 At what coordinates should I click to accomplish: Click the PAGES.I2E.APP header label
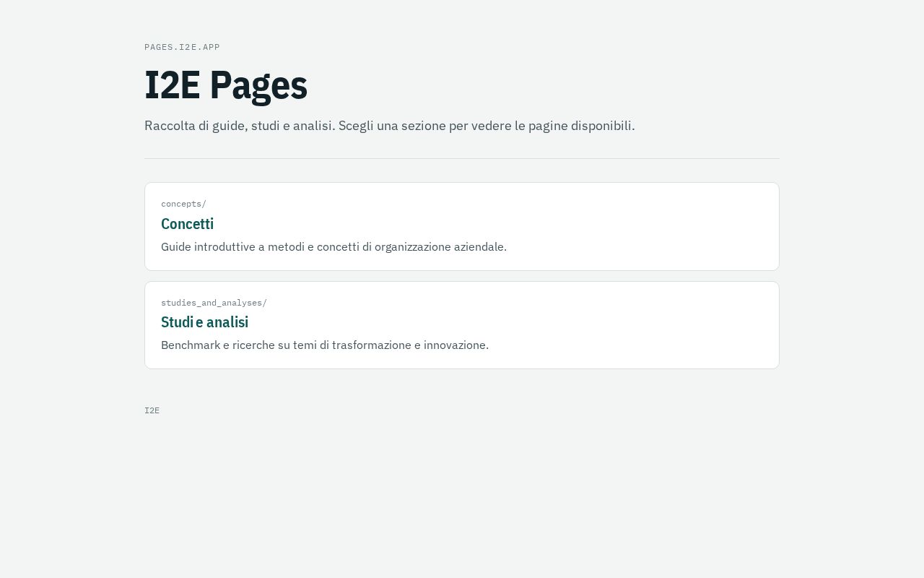pyautogui.click(x=182, y=47)
